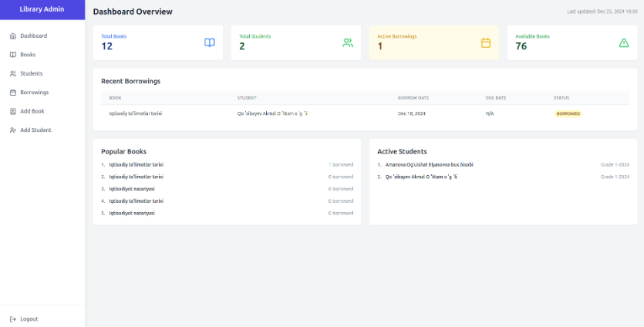Screen dimensions: 644x327
Task: Click the STUDENT column header in Recent Borrowings
Action: (247, 98)
